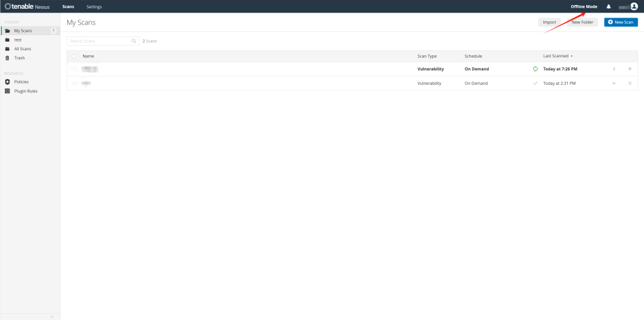The height and width of the screenshot is (320, 644).
Task: Tick the select-all checkbox beside Name
Action: tap(74, 56)
